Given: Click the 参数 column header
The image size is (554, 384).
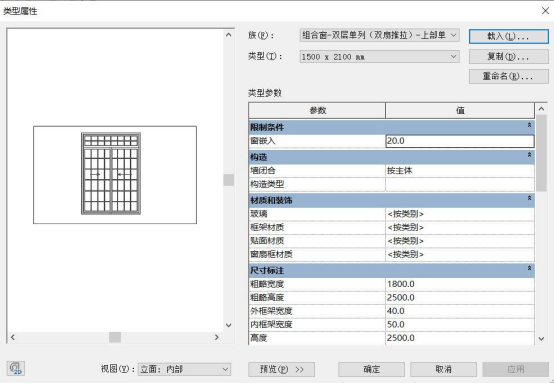Looking at the screenshot, I should tap(317, 111).
